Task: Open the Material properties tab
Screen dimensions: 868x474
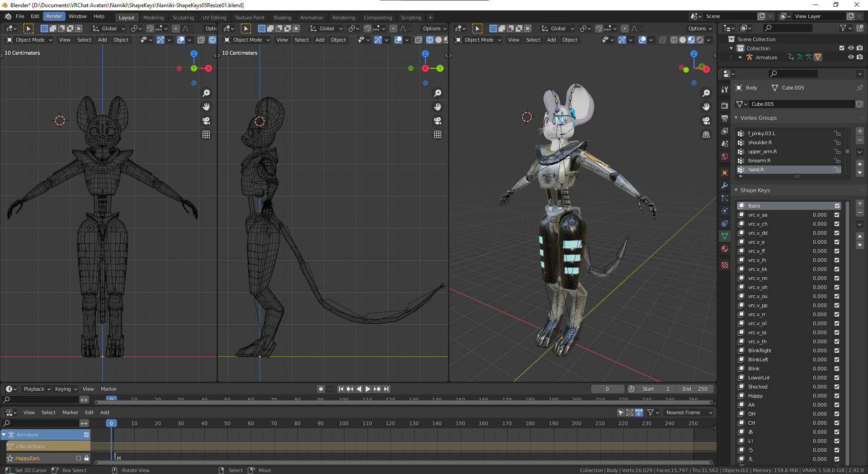Action: coord(725,249)
